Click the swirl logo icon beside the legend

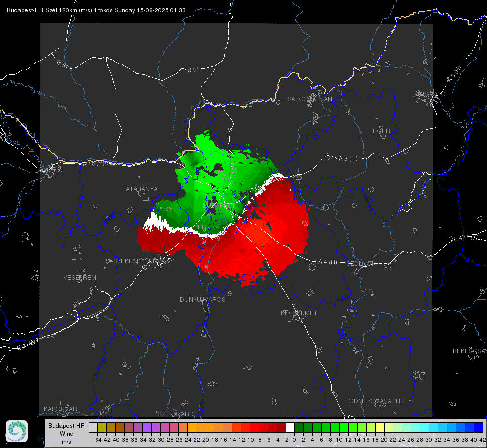click(17, 431)
